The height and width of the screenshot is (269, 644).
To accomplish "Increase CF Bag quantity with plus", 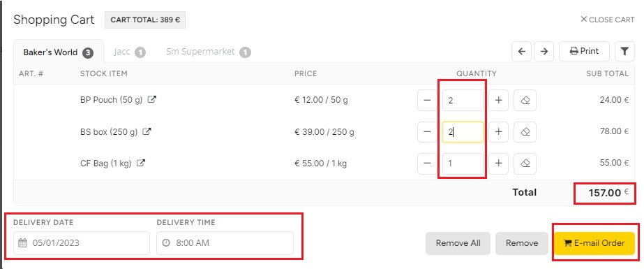I will [499, 163].
